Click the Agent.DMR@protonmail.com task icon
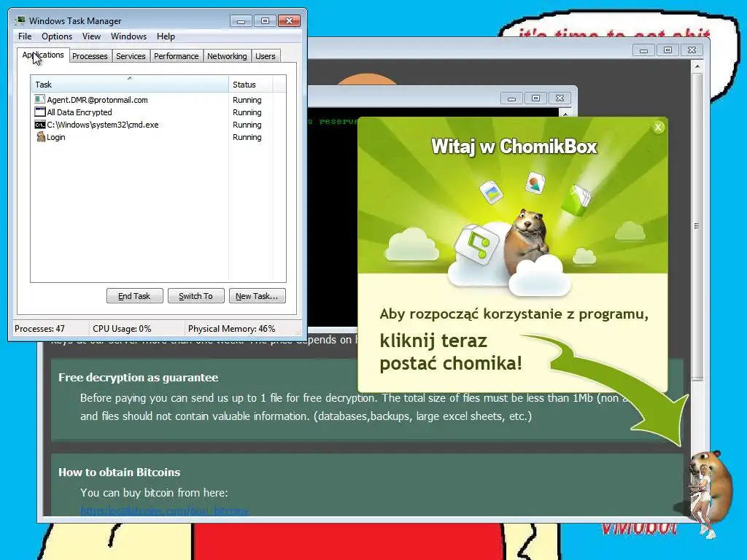The width and height of the screenshot is (747, 560). click(x=39, y=99)
